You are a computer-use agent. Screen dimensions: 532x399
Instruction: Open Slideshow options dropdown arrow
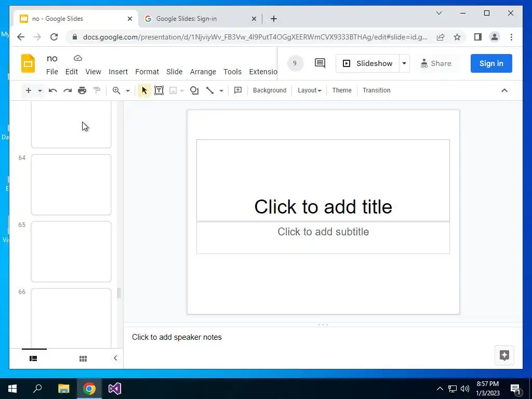(404, 63)
